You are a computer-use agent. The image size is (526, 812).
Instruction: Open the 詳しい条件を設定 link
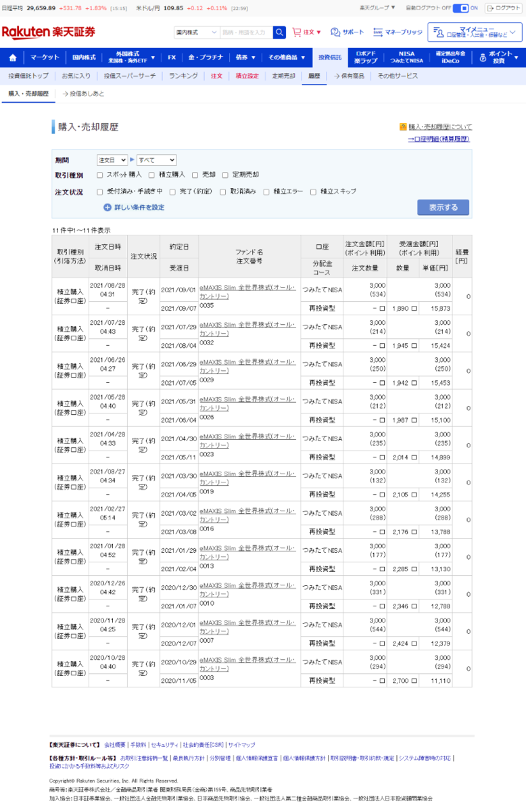pyautogui.click(x=139, y=207)
